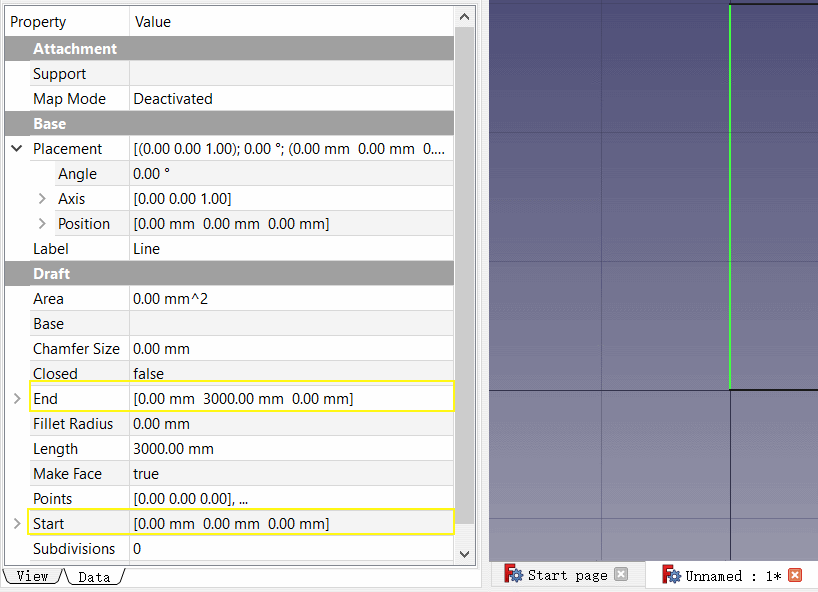Switch to the View properties tab
Viewport: 818px width, 592px height.
point(32,576)
